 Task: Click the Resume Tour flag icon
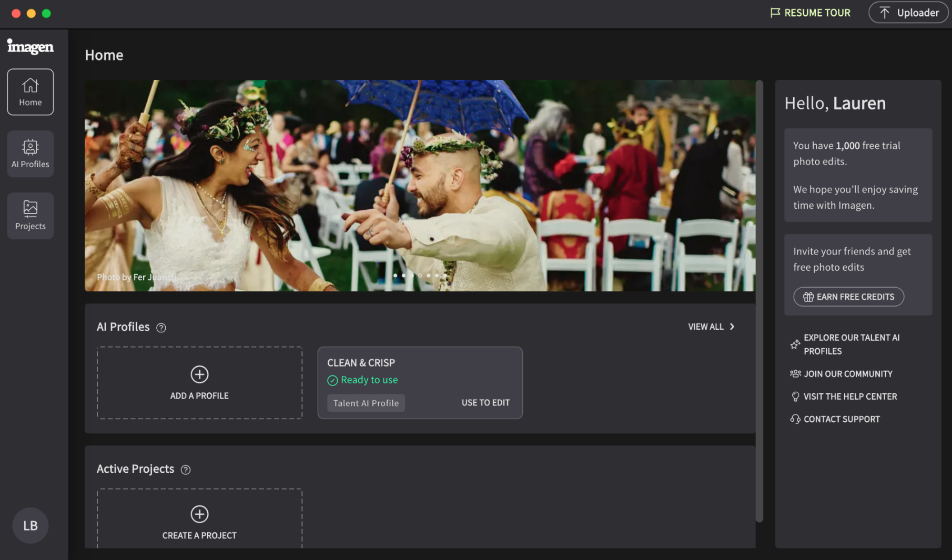(x=774, y=12)
